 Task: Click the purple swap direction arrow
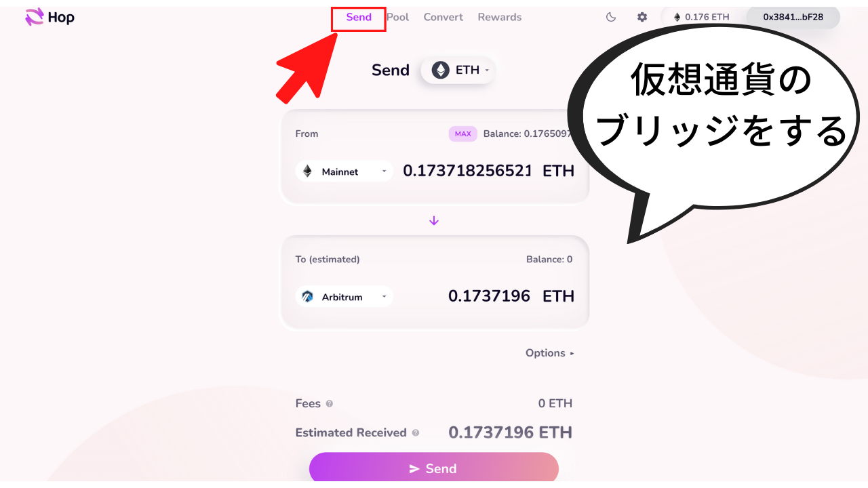(434, 221)
